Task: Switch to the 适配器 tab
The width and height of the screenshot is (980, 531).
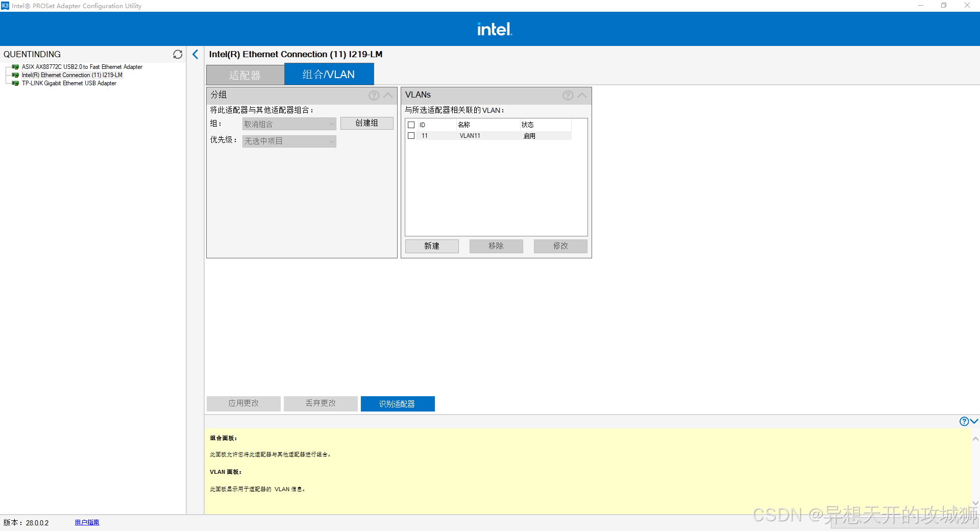Action: (x=245, y=74)
